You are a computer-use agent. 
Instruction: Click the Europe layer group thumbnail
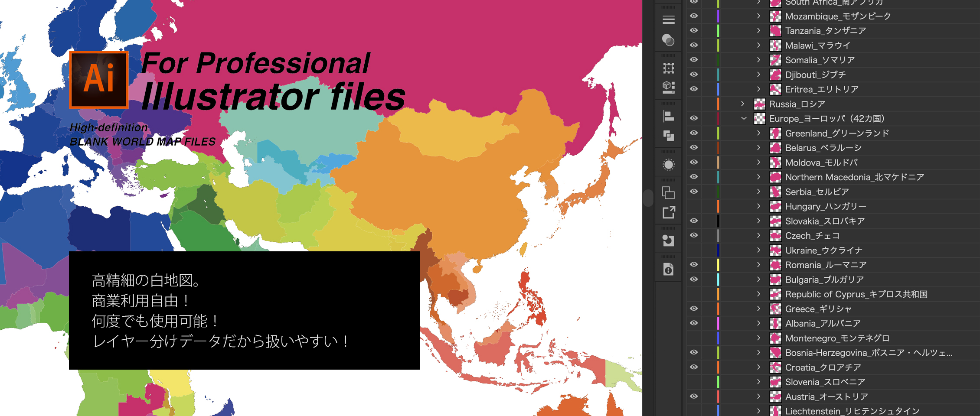pos(759,119)
